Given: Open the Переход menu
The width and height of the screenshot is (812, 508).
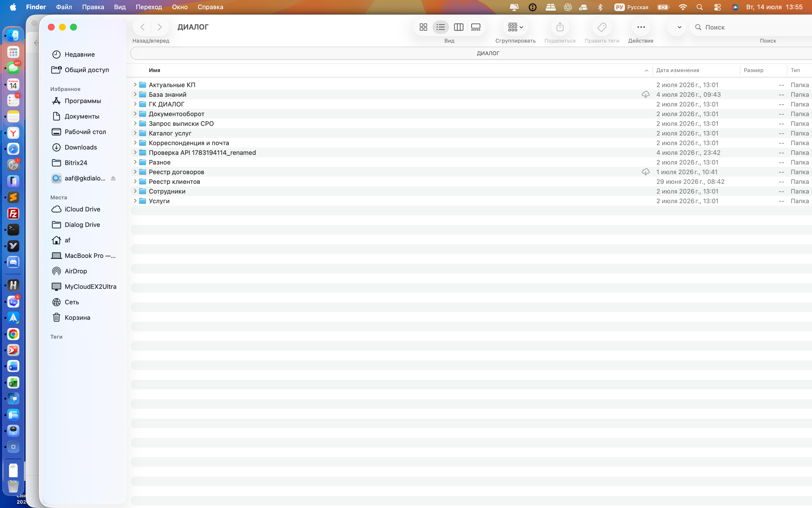Looking at the screenshot, I should point(149,7).
